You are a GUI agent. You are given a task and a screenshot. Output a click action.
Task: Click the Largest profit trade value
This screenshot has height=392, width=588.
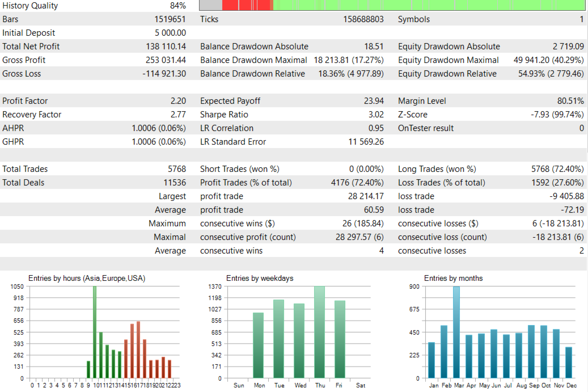point(366,196)
